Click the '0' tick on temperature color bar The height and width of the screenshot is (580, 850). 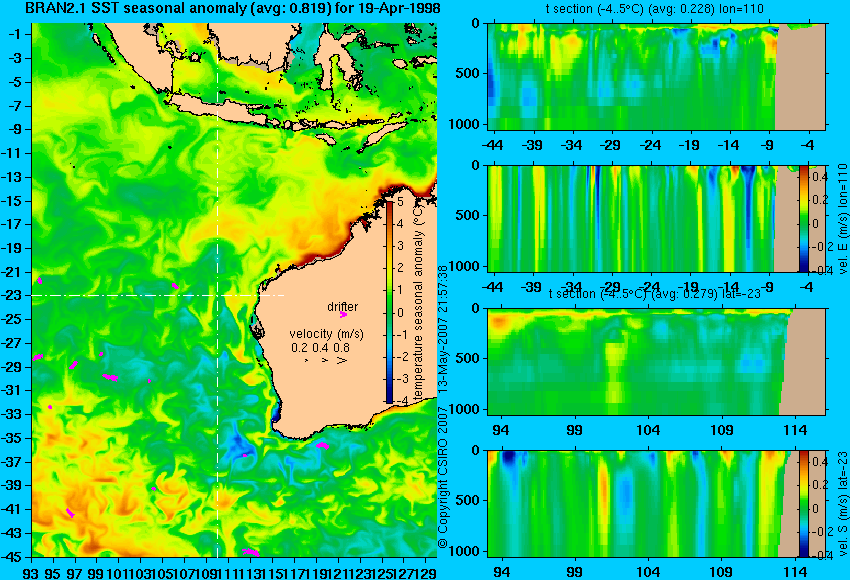pyautogui.click(x=400, y=313)
